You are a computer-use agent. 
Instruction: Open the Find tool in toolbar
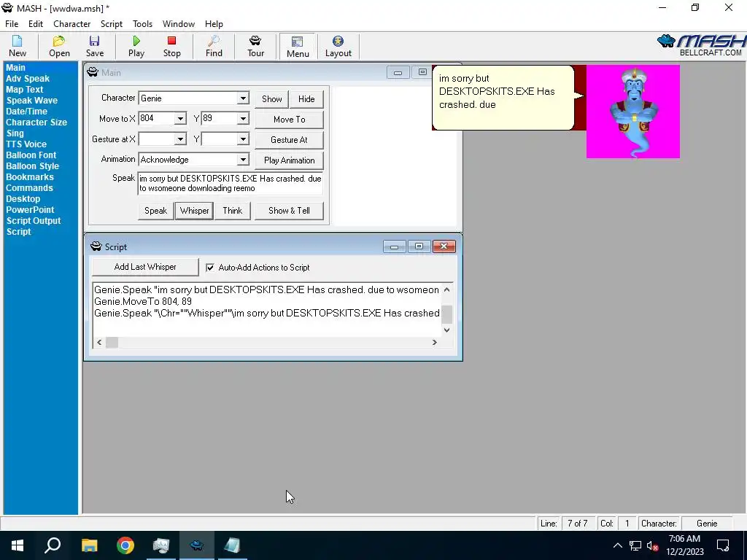214,47
